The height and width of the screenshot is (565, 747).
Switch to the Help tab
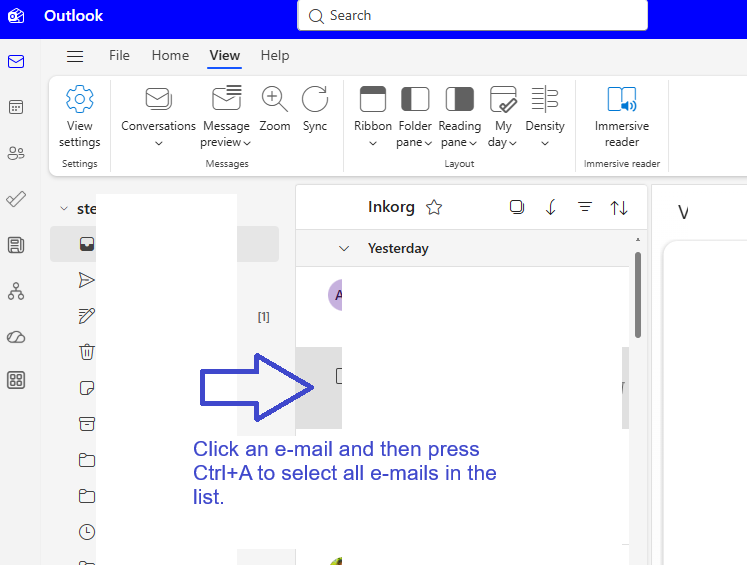point(275,56)
